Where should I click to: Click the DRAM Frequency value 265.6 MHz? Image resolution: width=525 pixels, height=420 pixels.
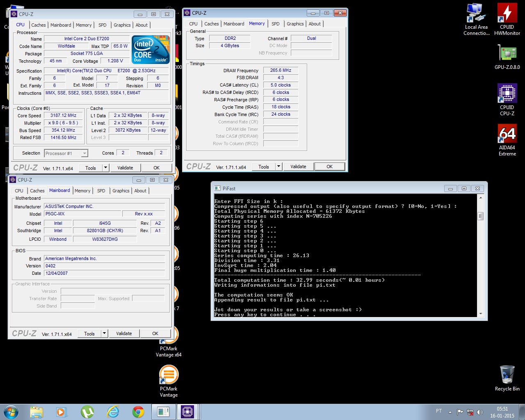click(281, 71)
